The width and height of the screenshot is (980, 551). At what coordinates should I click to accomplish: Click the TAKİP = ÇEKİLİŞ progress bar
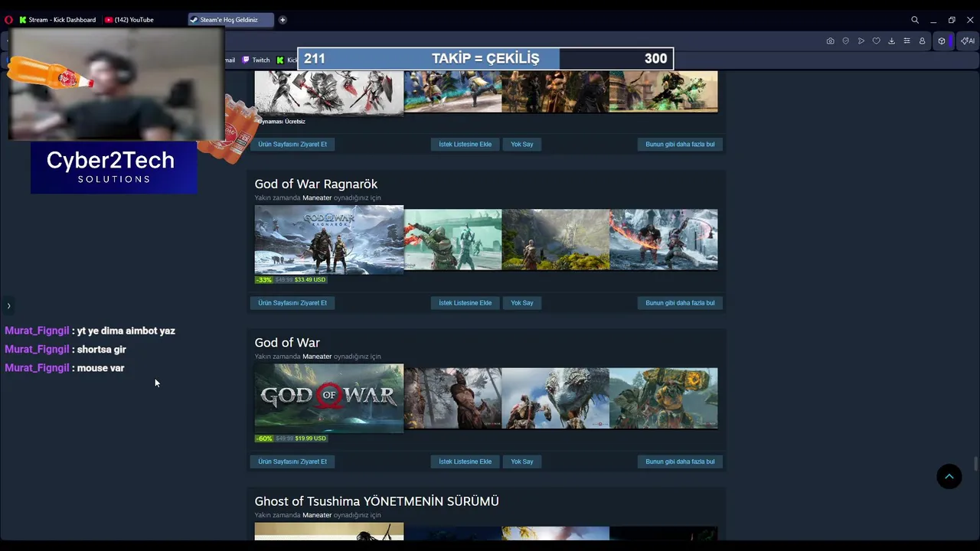click(485, 58)
